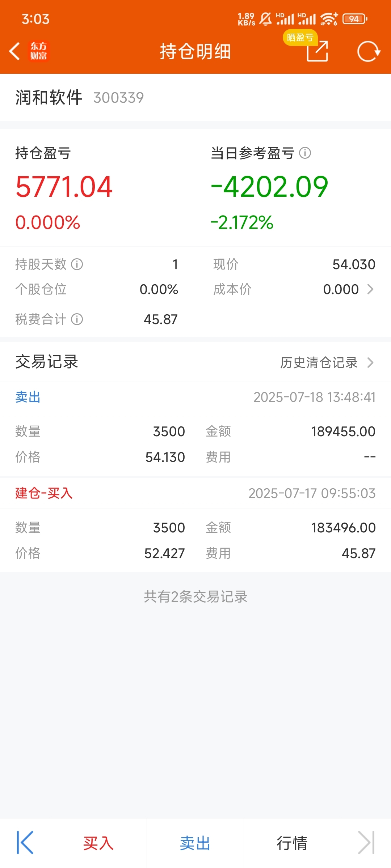
Task: Tap the 晒盈亏 badge
Action: (300, 38)
